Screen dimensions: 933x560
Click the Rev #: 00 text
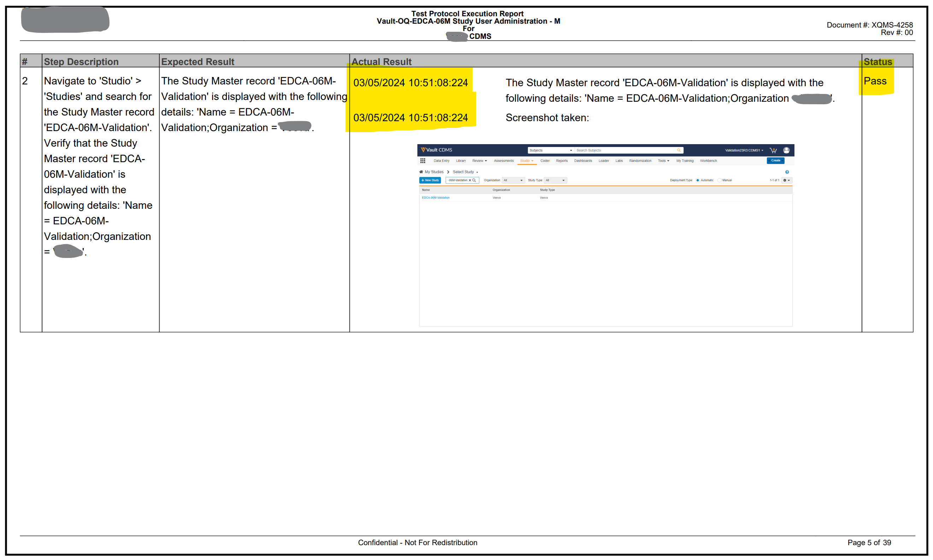(897, 33)
